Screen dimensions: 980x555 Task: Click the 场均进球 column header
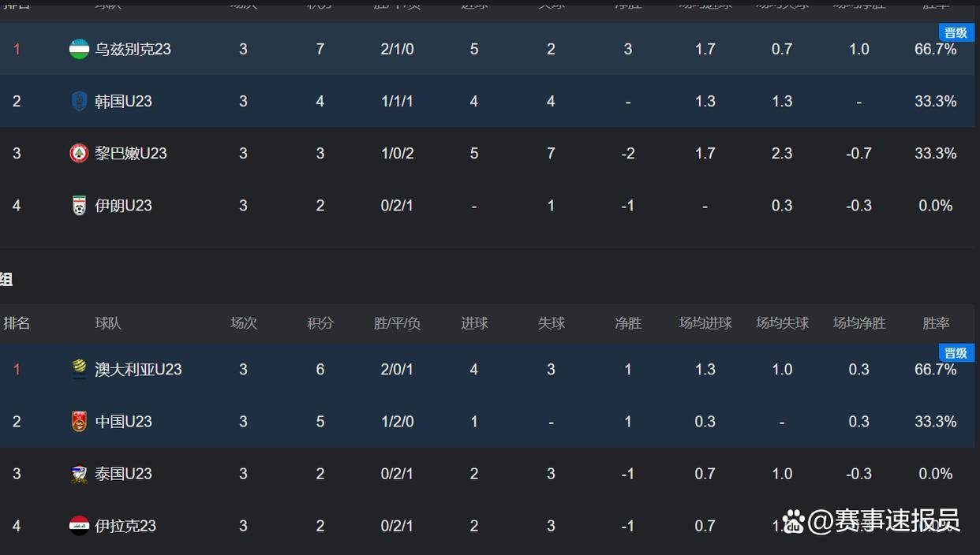point(705,323)
